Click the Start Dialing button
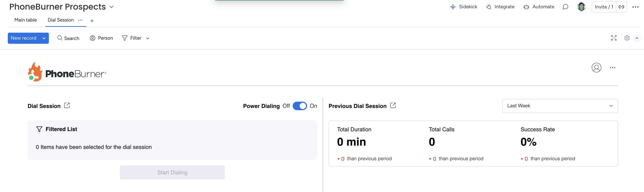The width and height of the screenshot is (644, 192). 172,172
